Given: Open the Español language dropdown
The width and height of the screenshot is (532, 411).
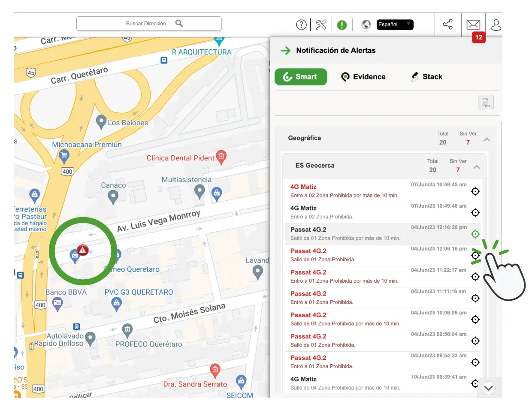Looking at the screenshot, I should tap(395, 24).
